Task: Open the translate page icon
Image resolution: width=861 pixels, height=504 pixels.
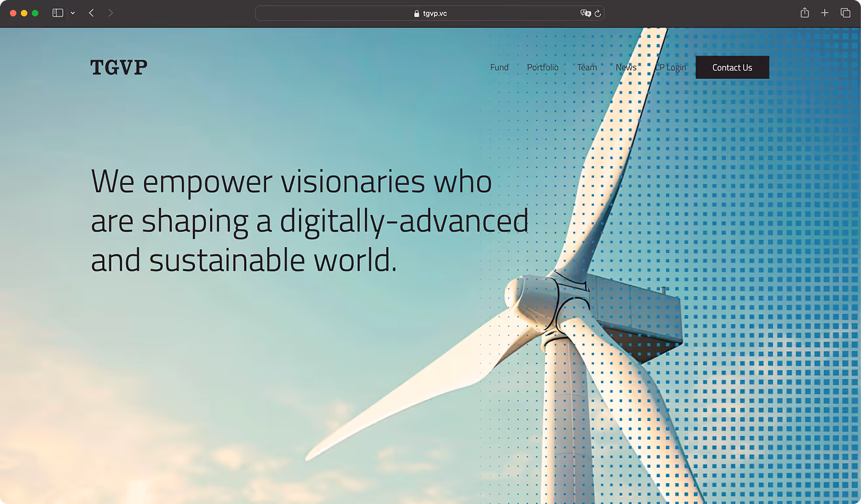Action: pos(586,13)
